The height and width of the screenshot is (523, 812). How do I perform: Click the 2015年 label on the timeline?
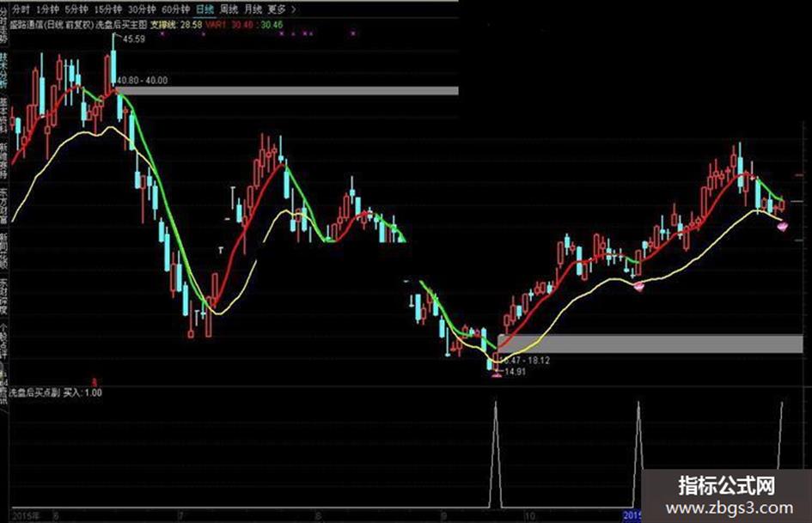26,516
